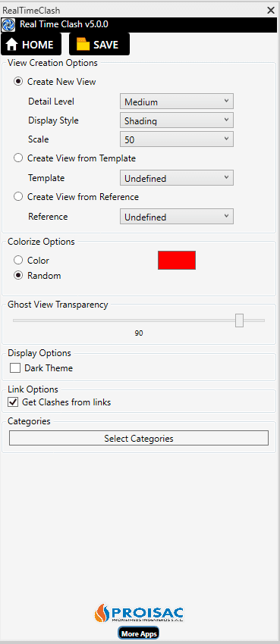Click the Real Time Clash logo icon
Screen dimensions: 280x644
point(8,25)
